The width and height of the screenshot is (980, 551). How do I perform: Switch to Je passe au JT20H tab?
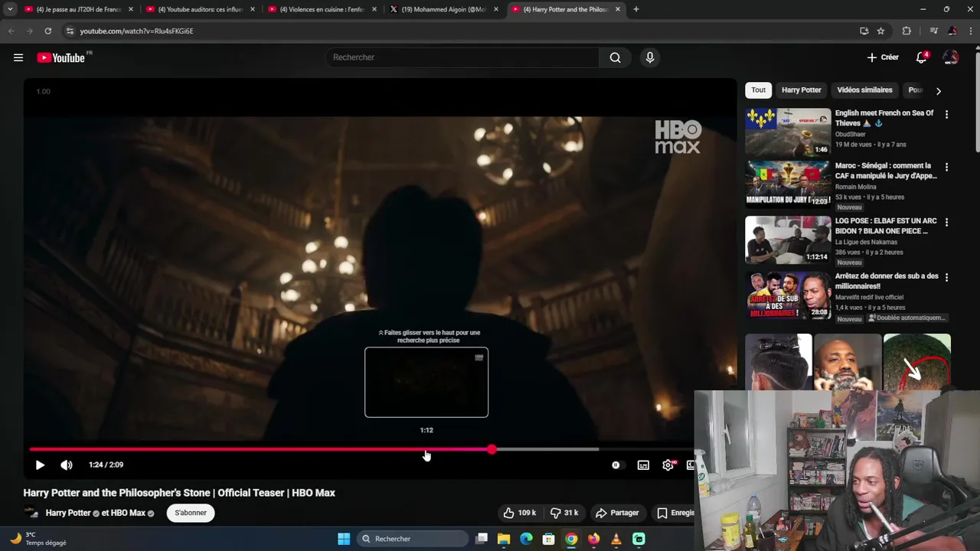[79, 9]
